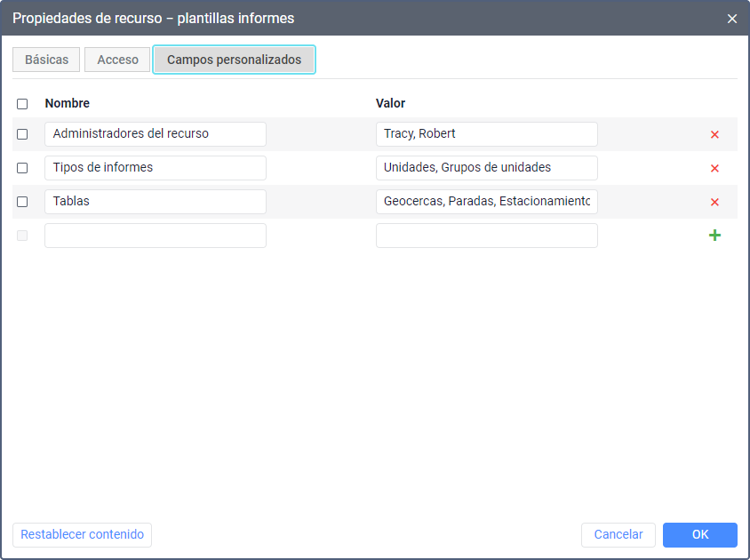This screenshot has height=560, width=750.
Task: Tick the Tipos de informes checkbox
Action: [x=22, y=168]
